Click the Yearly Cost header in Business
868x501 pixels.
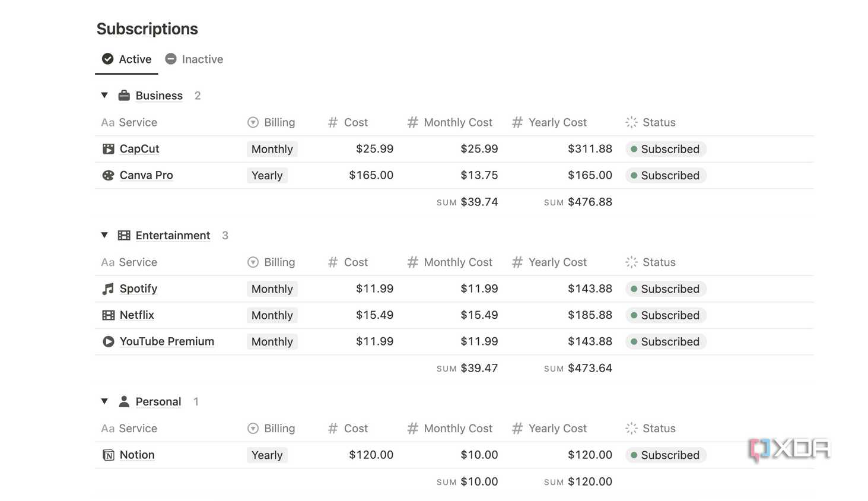click(549, 122)
